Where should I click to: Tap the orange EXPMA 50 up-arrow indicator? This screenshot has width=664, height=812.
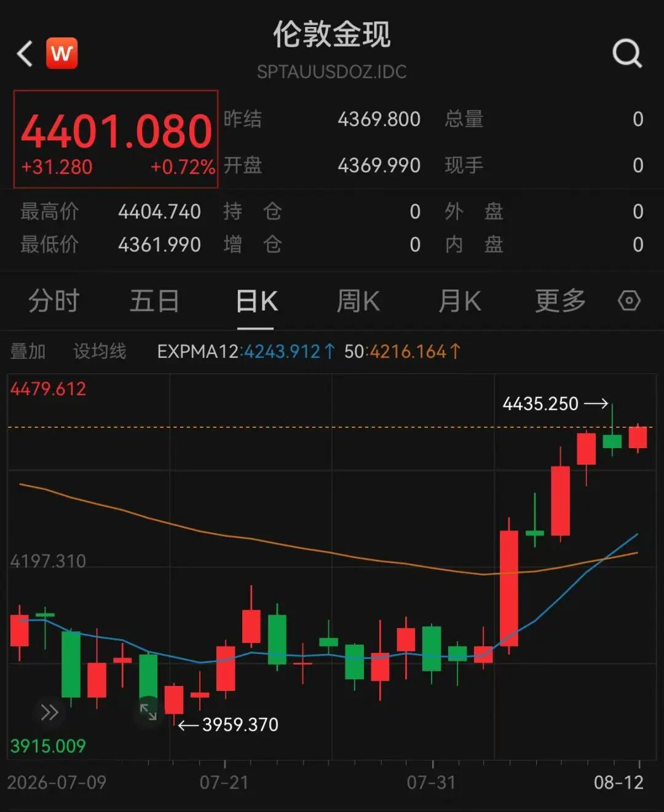(455, 351)
